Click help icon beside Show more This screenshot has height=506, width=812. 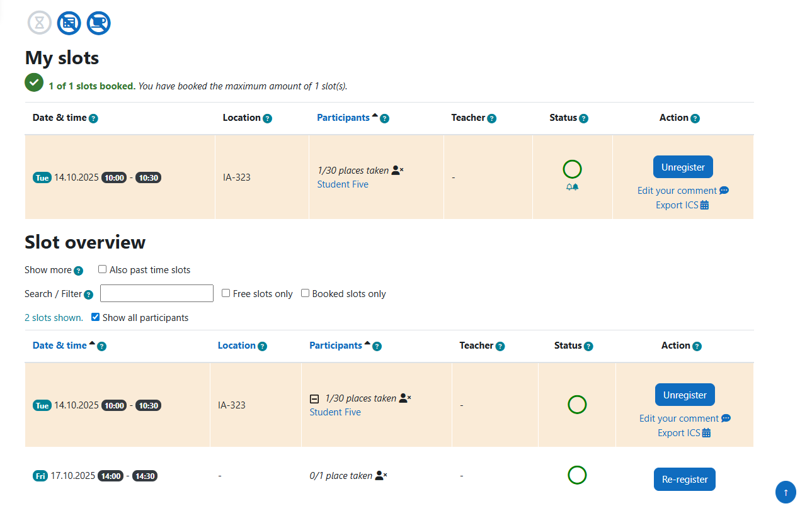pos(78,271)
